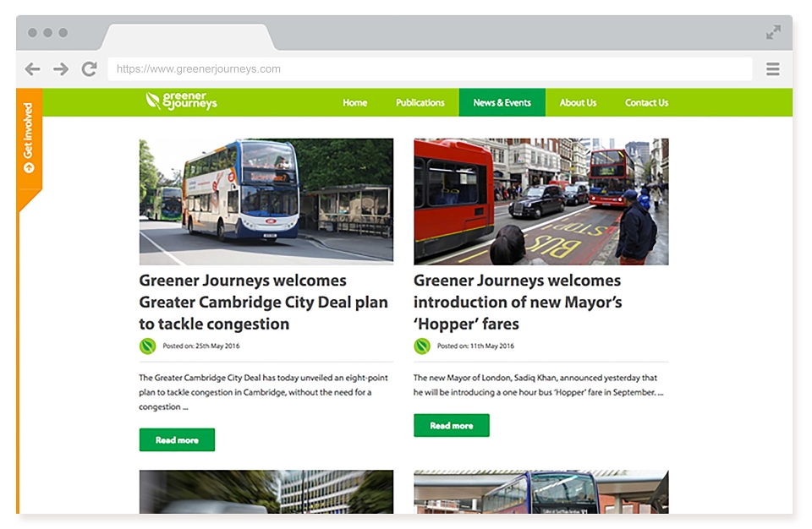Click the Greener Journeys leaf logo

click(x=181, y=101)
